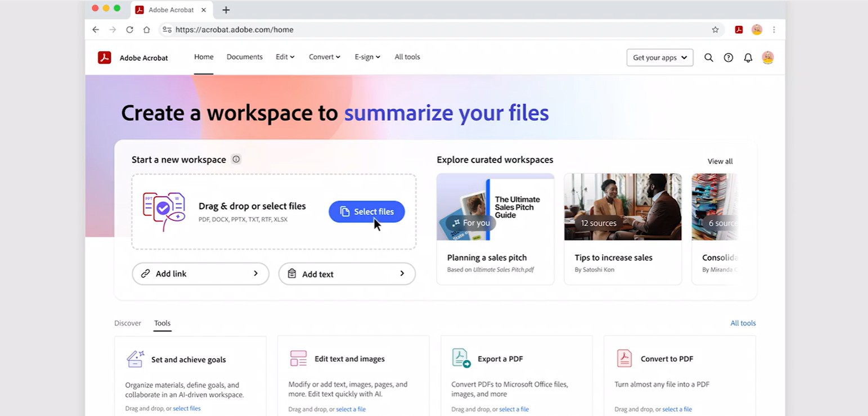Click select a file link under Edit text and images
The width and height of the screenshot is (868, 416).
(351, 409)
